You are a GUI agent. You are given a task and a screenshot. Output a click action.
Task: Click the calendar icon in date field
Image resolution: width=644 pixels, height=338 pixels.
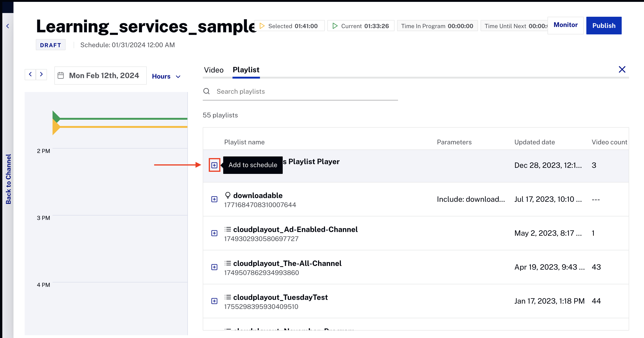[x=61, y=76]
